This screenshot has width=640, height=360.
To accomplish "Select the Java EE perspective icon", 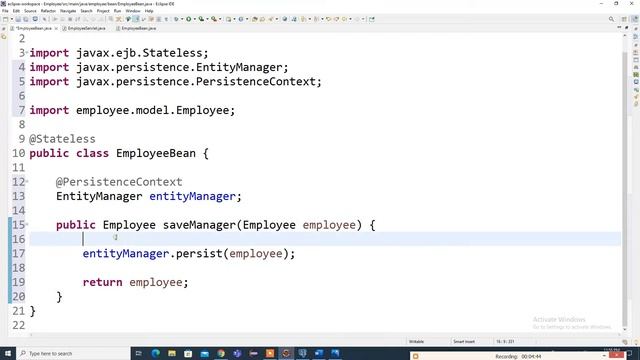I will pyautogui.click(x=634, y=19).
